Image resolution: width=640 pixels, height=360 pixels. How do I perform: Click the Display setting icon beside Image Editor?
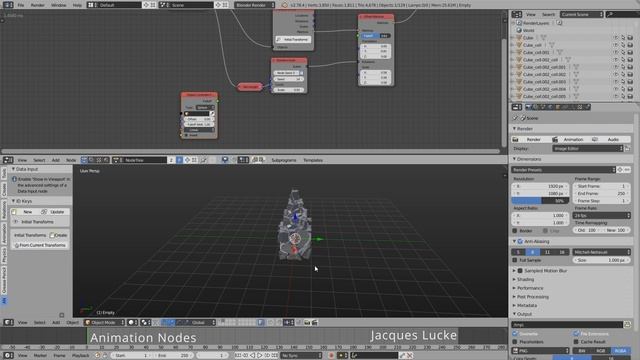point(627,149)
